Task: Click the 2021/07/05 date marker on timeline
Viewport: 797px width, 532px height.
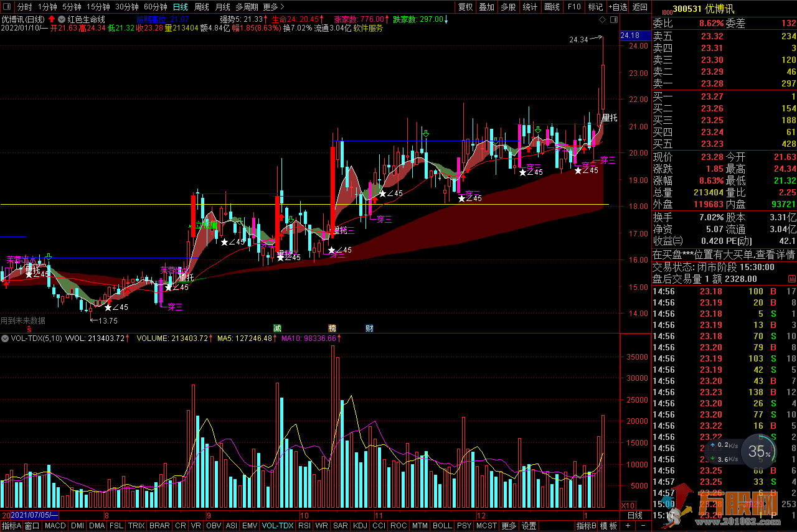Action: (x=34, y=515)
